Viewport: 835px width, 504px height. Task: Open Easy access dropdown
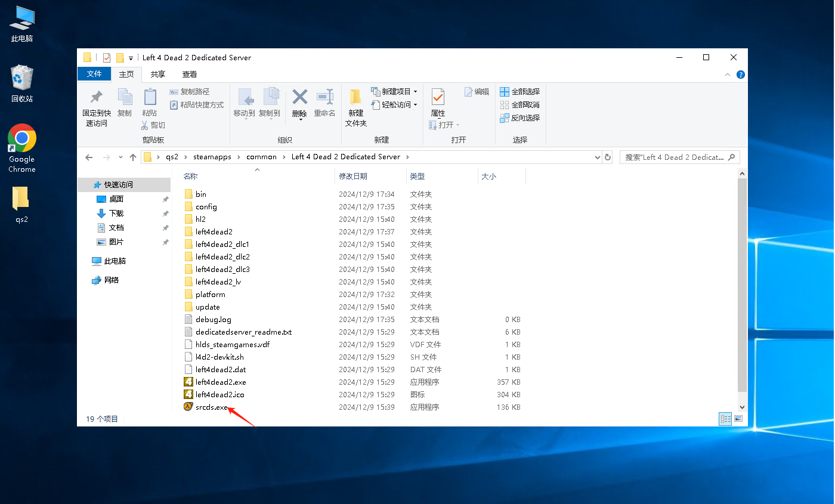click(394, 105)
